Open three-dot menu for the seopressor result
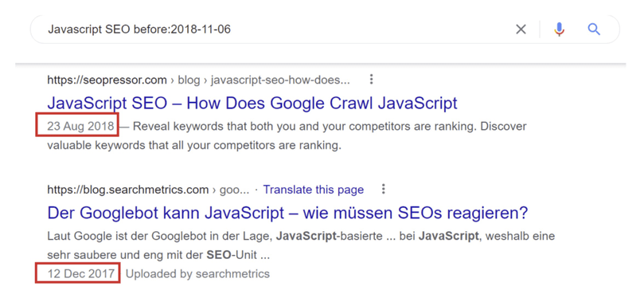The width and height of the screenshot is (644, 298). click(x=371, y=80)
